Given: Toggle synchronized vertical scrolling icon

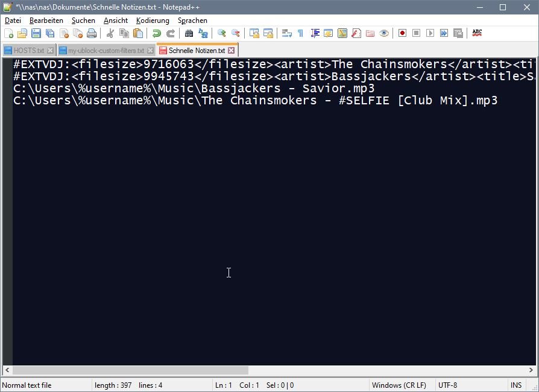Looking at the screenshot, I should click(254, 33).
